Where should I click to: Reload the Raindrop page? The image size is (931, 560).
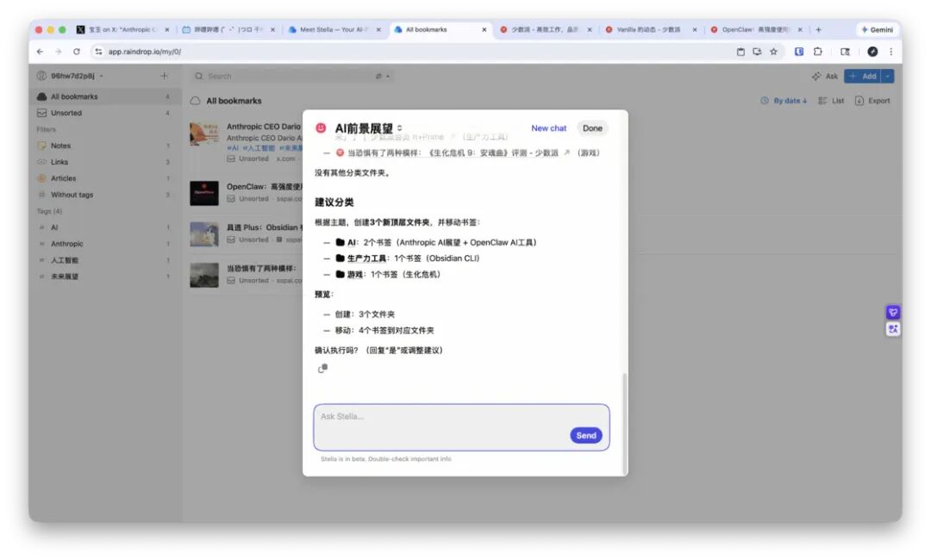click(x=77, y=52)
